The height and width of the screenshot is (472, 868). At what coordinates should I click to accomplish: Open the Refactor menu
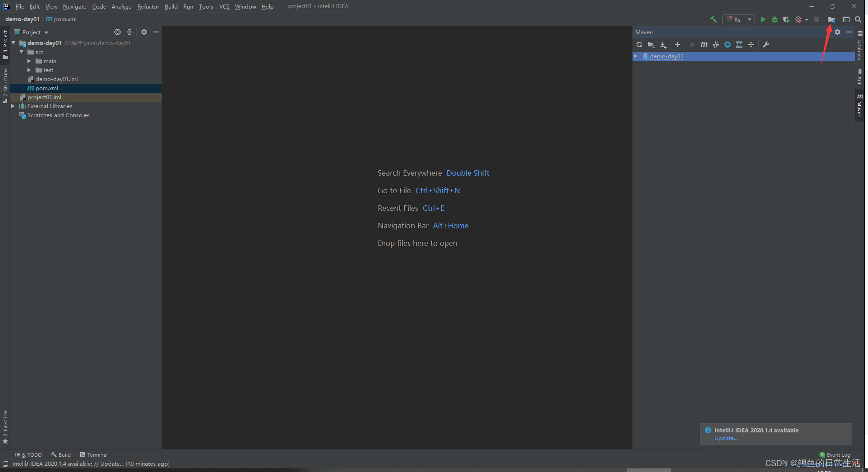point(148,6)
